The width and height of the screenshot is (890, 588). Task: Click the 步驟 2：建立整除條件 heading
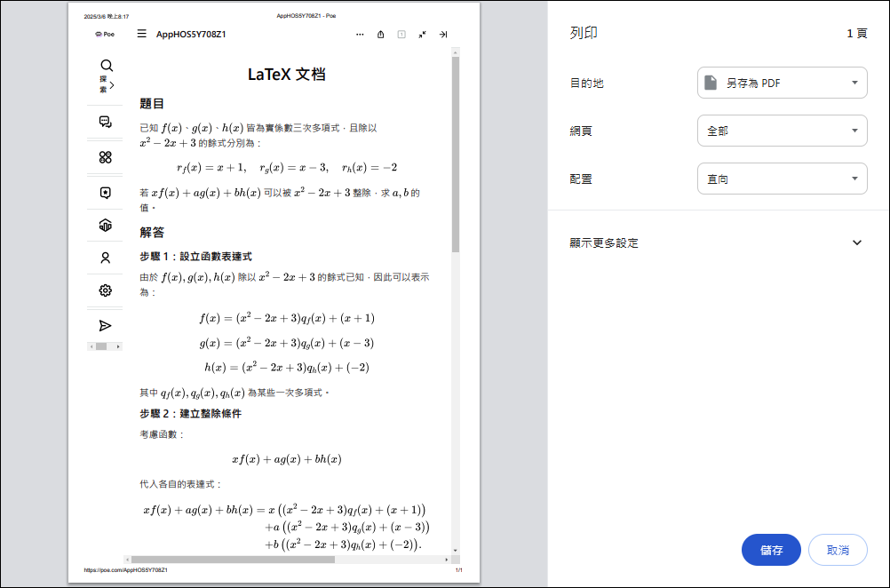point(191,414)
